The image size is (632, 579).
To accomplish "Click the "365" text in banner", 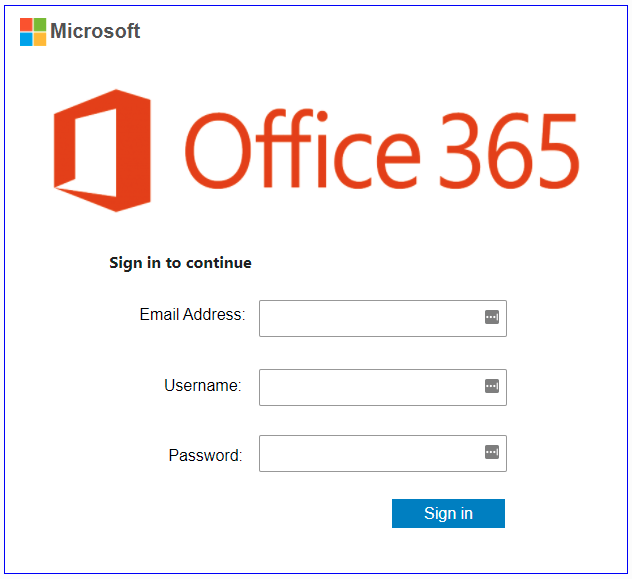I will coord(509,151).
